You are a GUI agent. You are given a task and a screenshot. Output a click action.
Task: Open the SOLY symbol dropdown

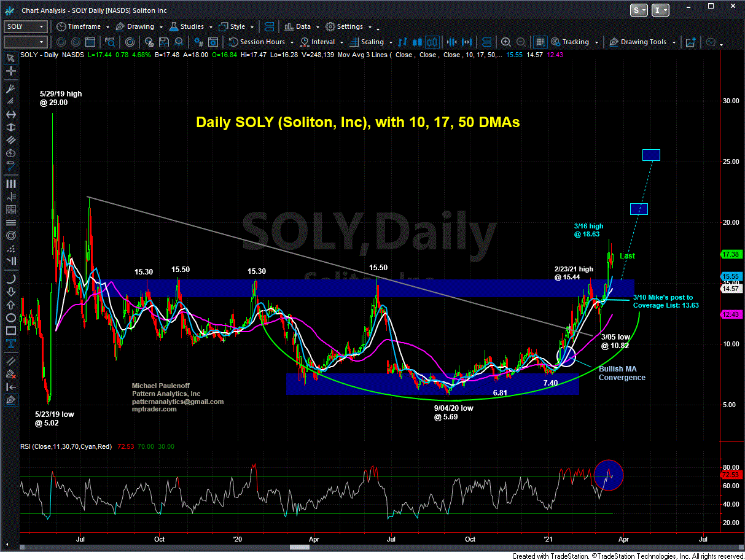tap(41, 26)
